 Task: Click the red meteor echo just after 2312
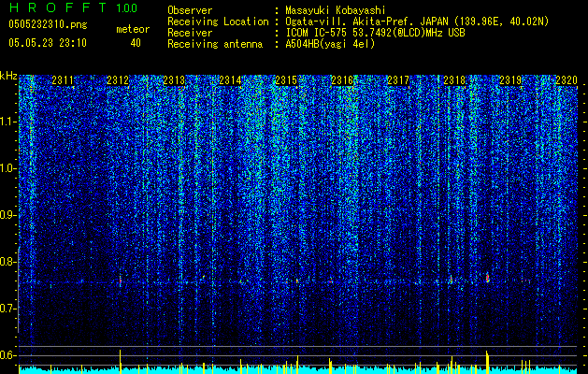click(x=121, y=280)
